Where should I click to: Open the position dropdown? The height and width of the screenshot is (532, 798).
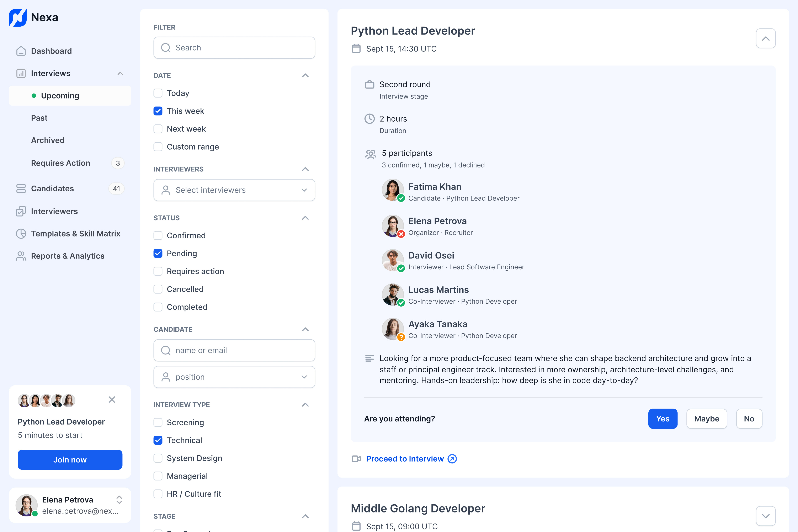coord(234,377)
